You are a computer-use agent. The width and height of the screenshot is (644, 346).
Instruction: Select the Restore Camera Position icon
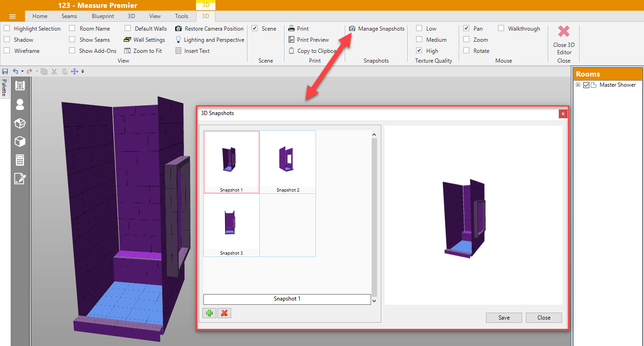point(178,28)
